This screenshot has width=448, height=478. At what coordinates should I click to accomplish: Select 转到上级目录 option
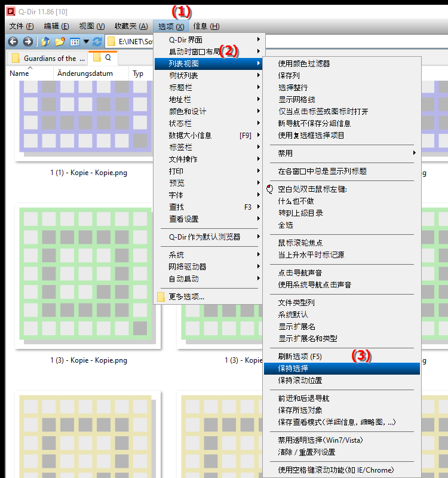342,213
